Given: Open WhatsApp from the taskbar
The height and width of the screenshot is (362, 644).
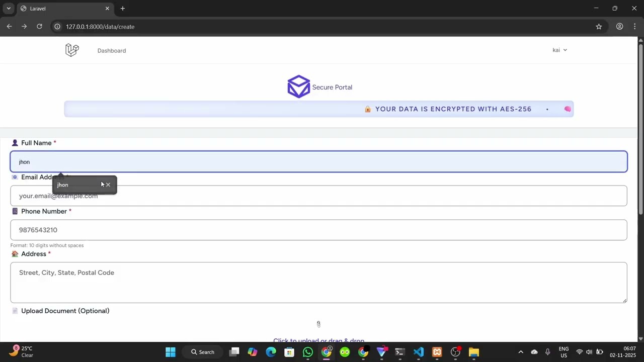Looking at the screenshot, I should (308, 352).
